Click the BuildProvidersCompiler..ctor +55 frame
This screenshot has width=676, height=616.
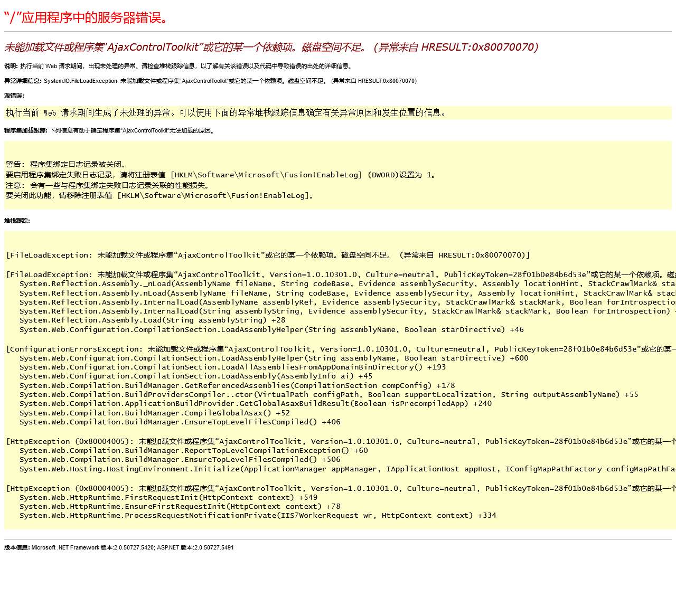[x=329, y=394]
